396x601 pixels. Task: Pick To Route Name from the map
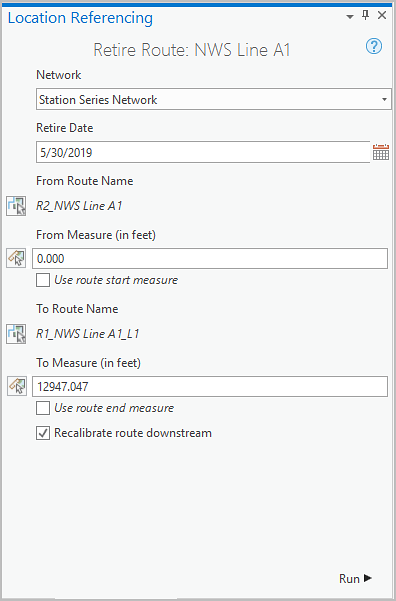16,334
